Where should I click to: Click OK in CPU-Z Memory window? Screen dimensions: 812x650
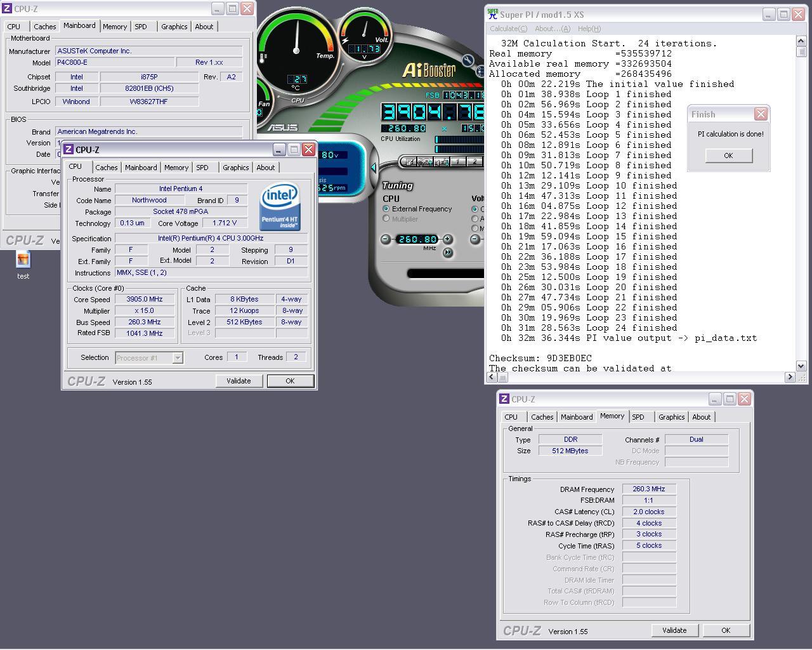pyautogui.click(x=726, y=630)
